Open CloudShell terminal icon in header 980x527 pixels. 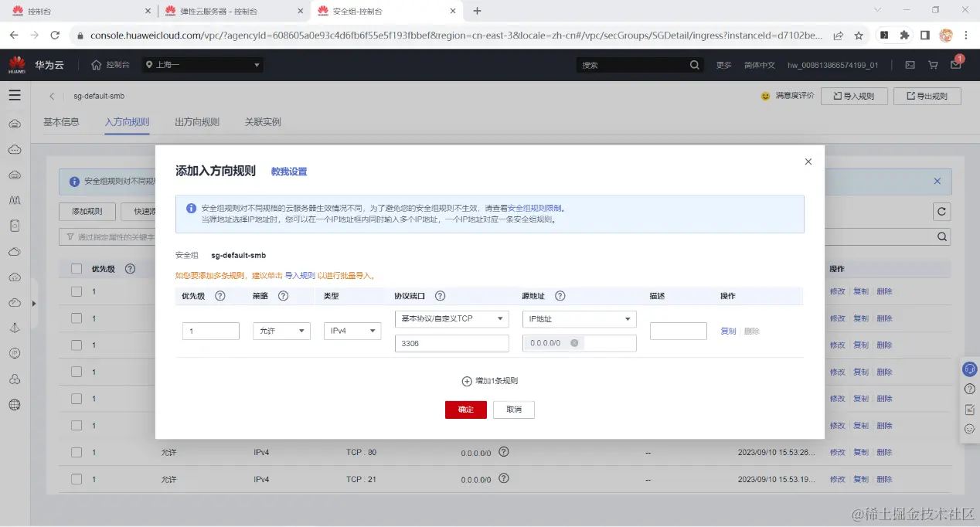click(x=910, y=65)
